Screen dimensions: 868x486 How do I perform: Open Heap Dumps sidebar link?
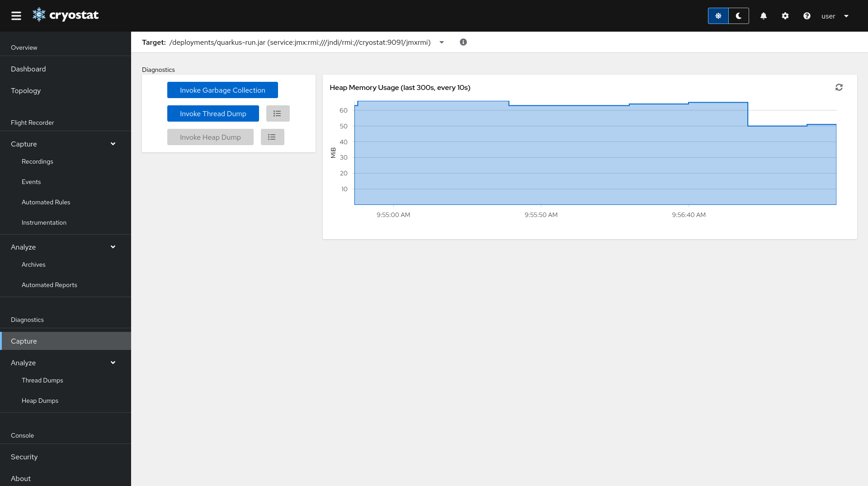click(40, 401)
